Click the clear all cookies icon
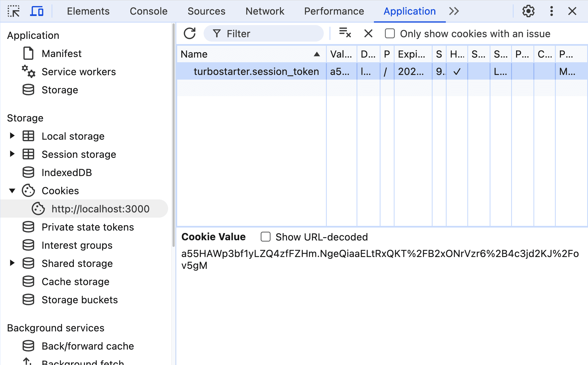Image resolution: width=588 pixels, height=365 pixels. [x=345, y=33]
